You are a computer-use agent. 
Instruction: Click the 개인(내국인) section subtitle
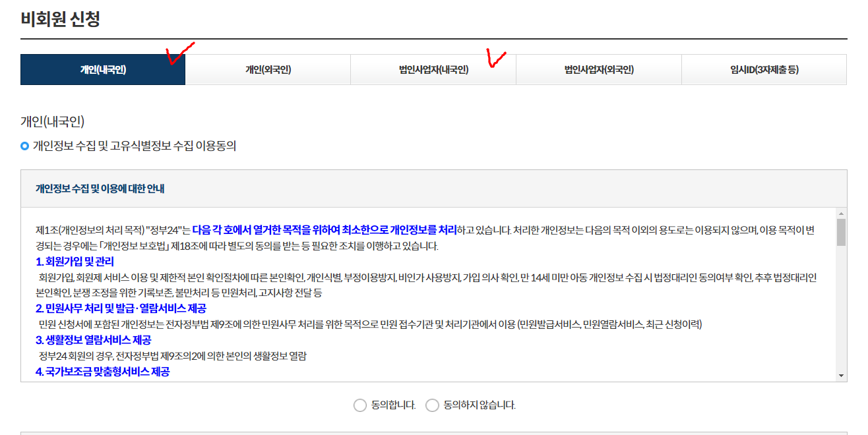[53, 122]
